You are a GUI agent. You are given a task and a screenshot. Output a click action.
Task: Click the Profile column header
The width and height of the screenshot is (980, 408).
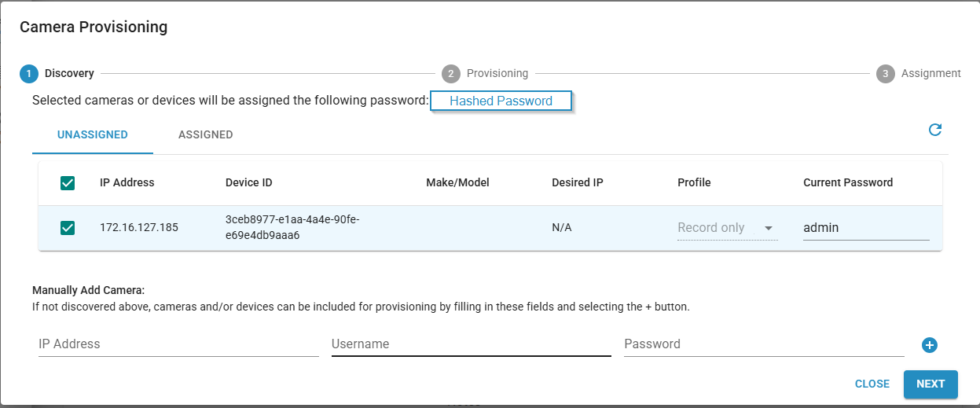pyautogui.click(x=694, y=182)
